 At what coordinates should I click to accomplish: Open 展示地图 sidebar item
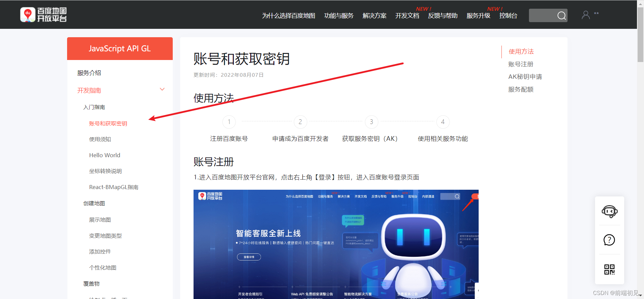pos(100,220)
